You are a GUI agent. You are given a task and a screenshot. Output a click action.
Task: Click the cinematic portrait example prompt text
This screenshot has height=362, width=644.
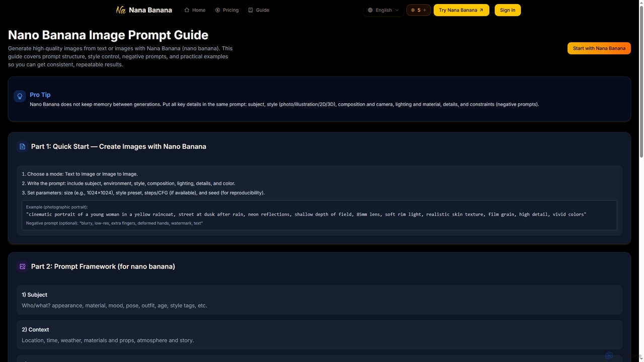[x=306, y=214]
